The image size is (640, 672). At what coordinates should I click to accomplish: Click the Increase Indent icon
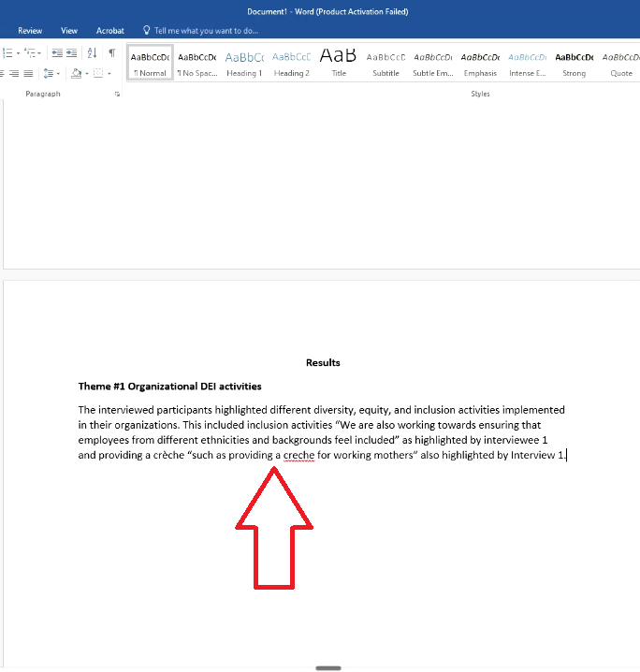point(71,52)
